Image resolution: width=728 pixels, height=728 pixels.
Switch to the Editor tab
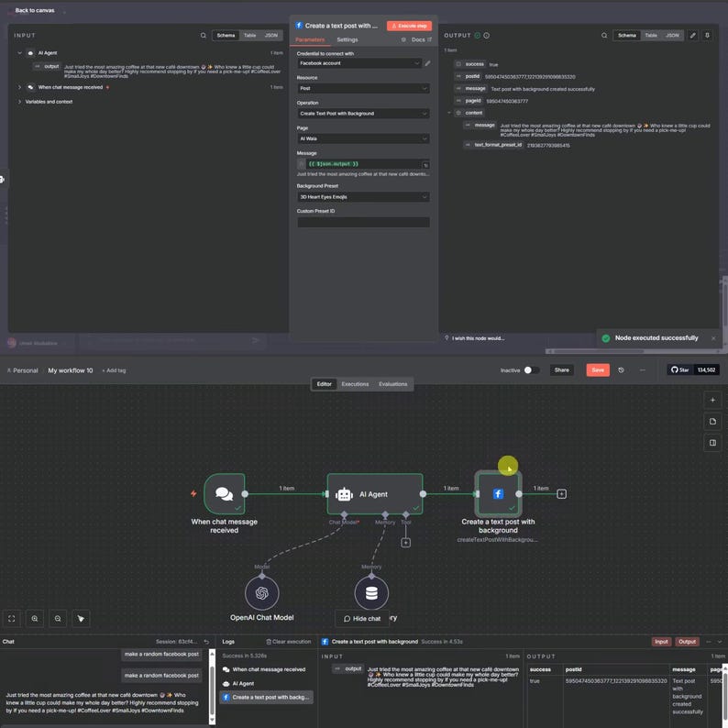[324, 384]
